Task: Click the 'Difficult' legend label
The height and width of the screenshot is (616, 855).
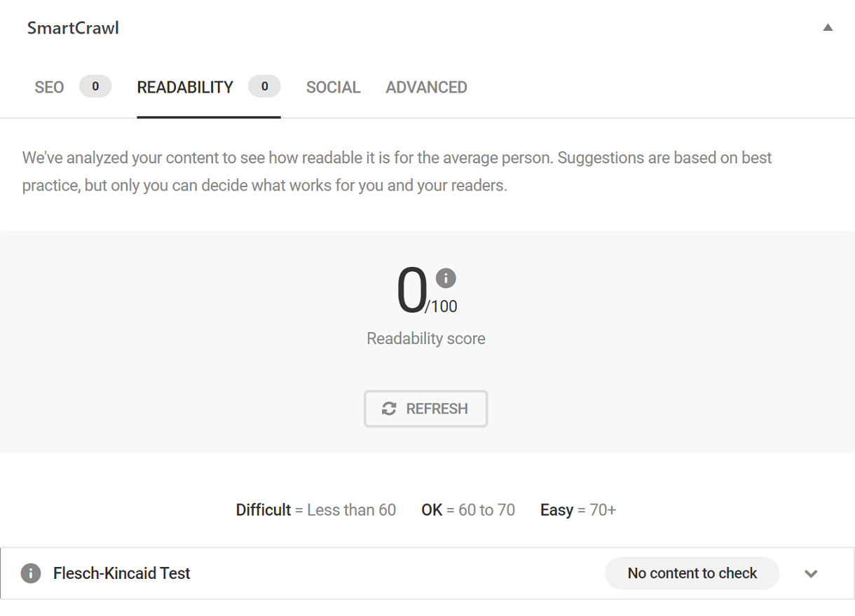Action: (x=263, y=510)
